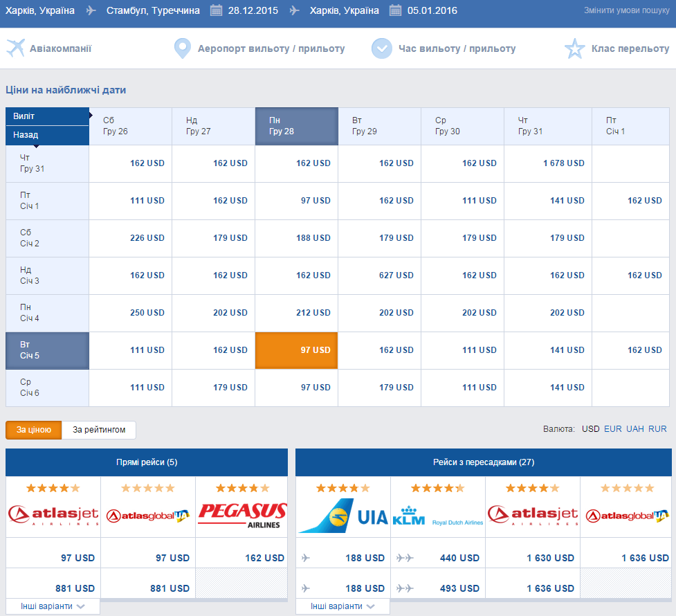676x616 pixels.
Task: Click the airport location pin icon
Action: click(x=183, y=48)
